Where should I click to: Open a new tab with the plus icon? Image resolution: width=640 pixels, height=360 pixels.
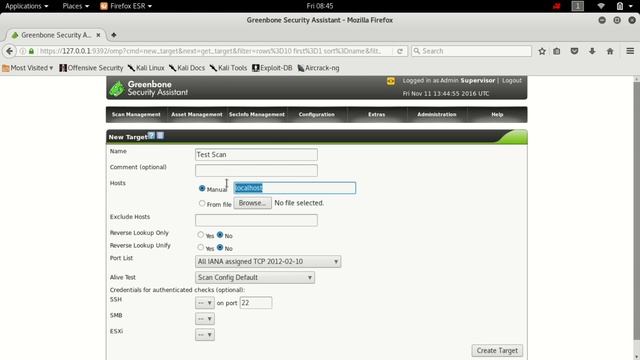click(114, 35)
